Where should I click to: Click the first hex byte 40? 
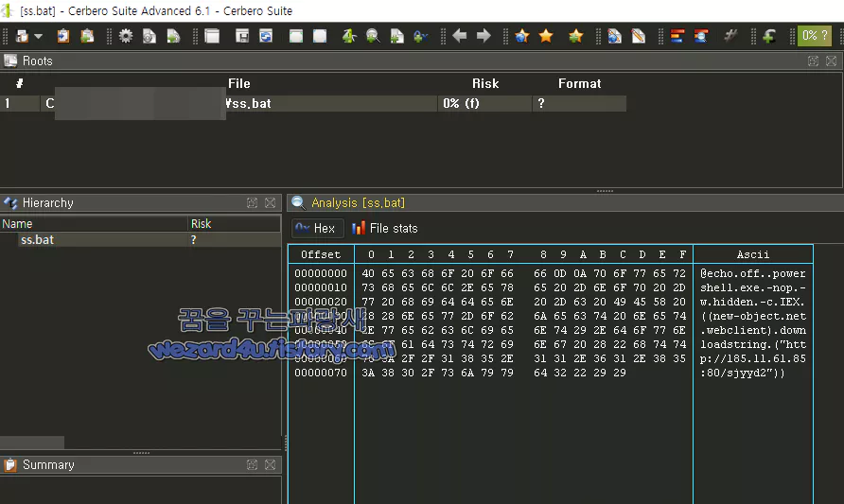(x=368, y=273)
